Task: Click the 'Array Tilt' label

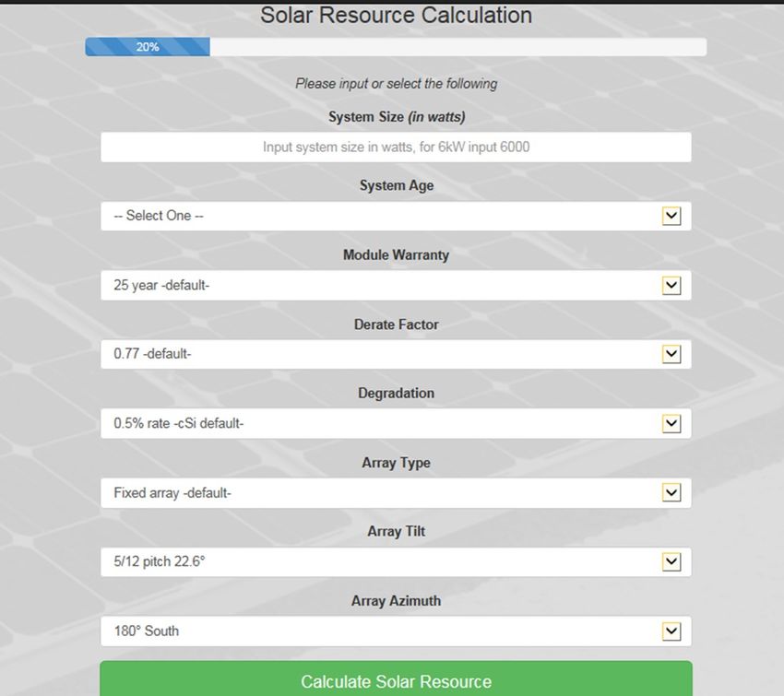Action: [x=396, y=531]
